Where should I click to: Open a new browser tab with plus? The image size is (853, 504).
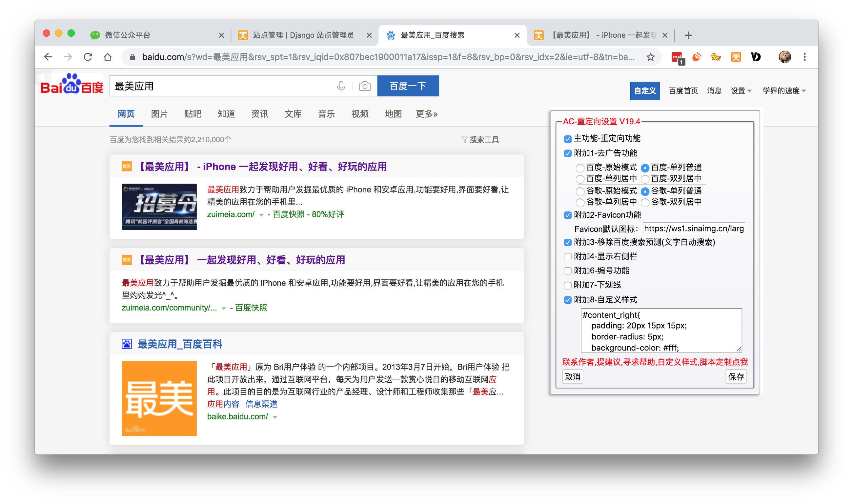(688, 35)
